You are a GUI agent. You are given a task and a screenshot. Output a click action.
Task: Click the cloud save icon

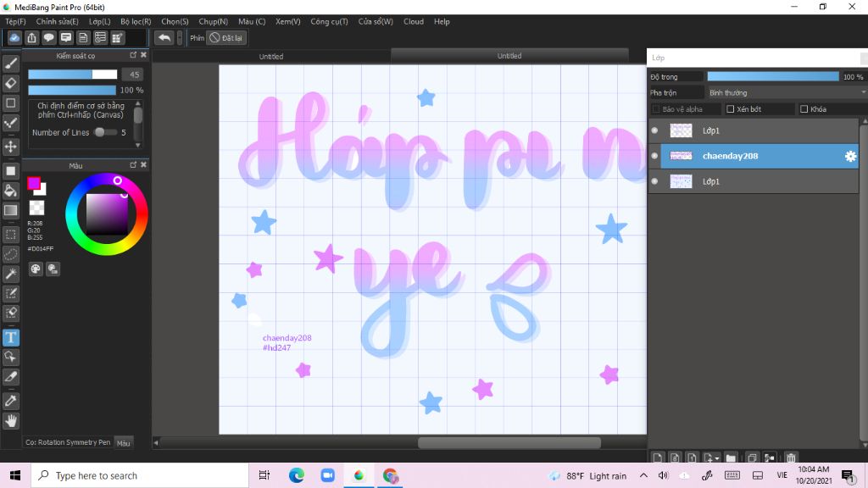tap(14, 37)
